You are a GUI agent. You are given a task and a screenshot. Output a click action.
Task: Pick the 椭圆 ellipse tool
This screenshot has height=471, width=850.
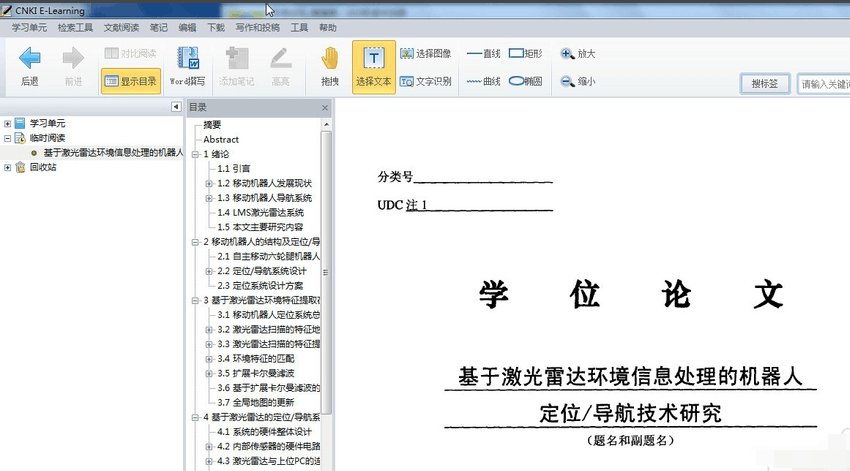pos(525,81)
